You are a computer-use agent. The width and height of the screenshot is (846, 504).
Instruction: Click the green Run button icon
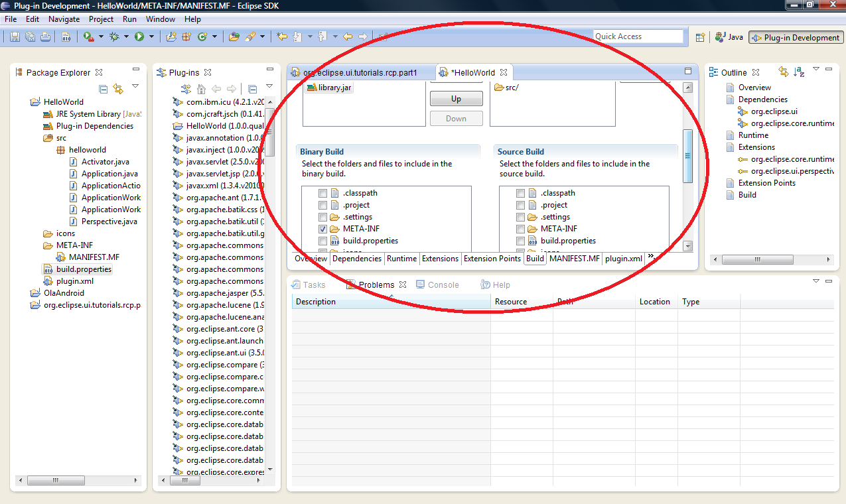139,36
